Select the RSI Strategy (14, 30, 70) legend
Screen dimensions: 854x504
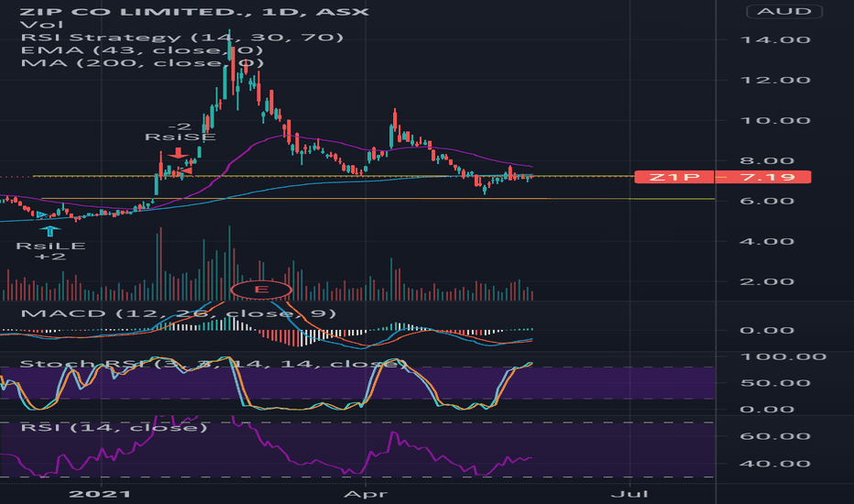pyautogui.click(x=182, y=37)
